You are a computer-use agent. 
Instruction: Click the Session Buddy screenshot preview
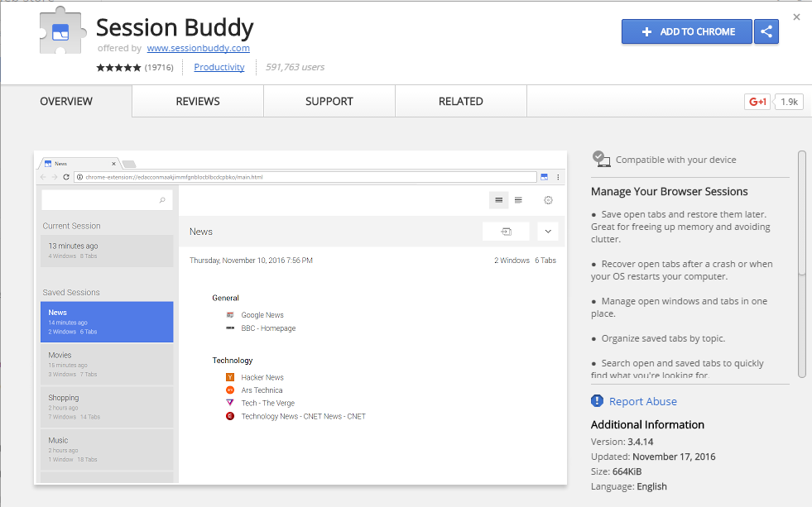tap(300, 318)
